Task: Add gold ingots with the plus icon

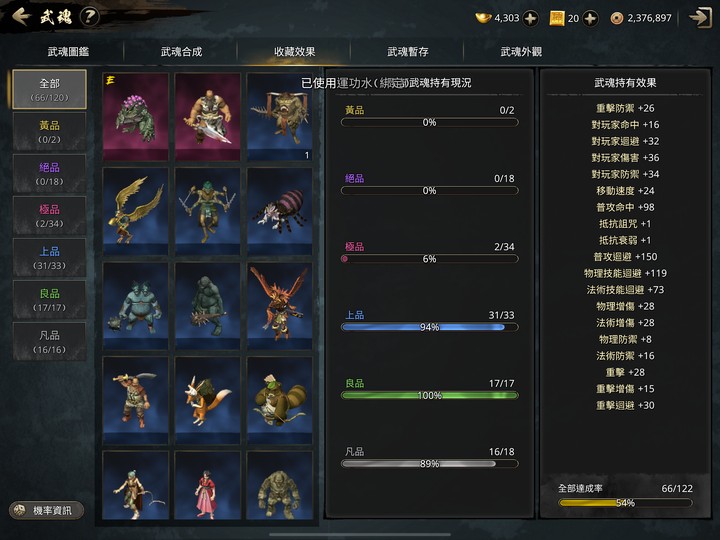Action: 530,18
